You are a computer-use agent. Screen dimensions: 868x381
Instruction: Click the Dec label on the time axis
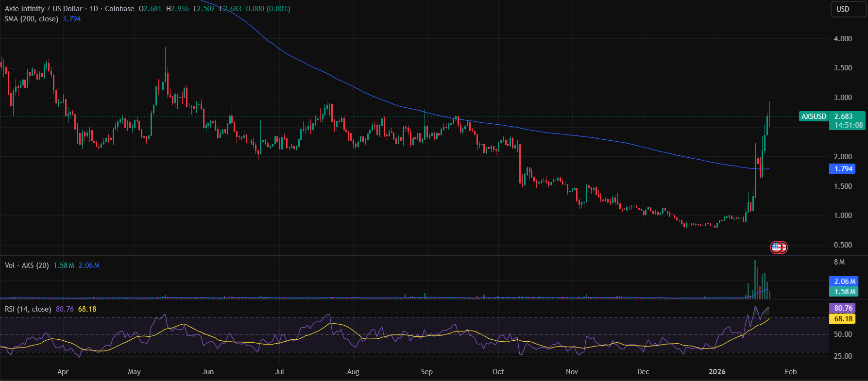[643, 372]
